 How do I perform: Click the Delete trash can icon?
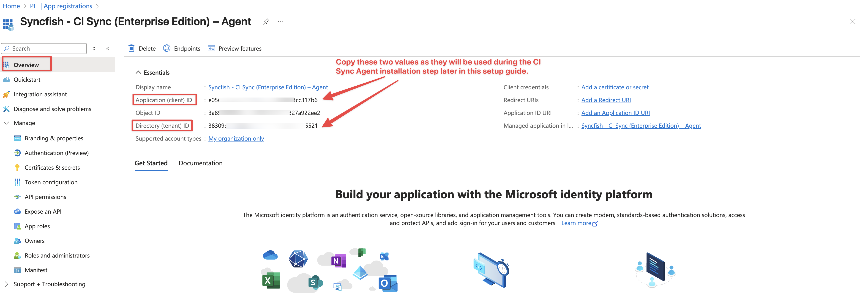131,49
